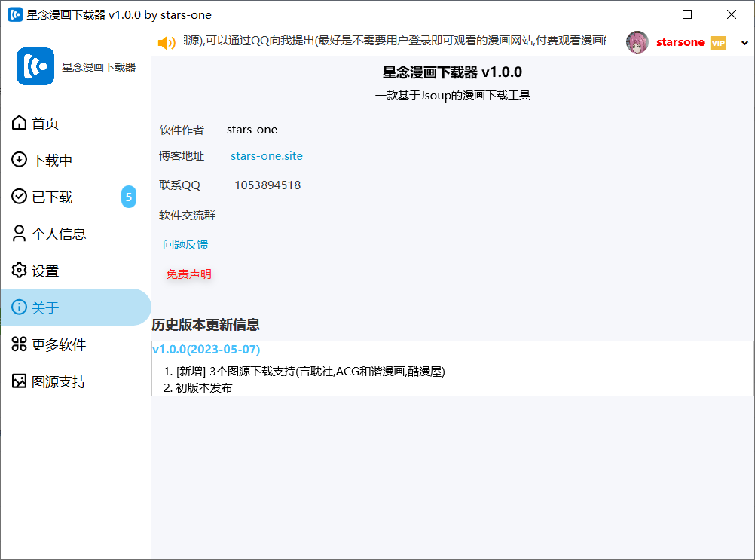Click the scrolling announcement text bar
The height and width of the screenshot is (560, 755).
(392, 42)
